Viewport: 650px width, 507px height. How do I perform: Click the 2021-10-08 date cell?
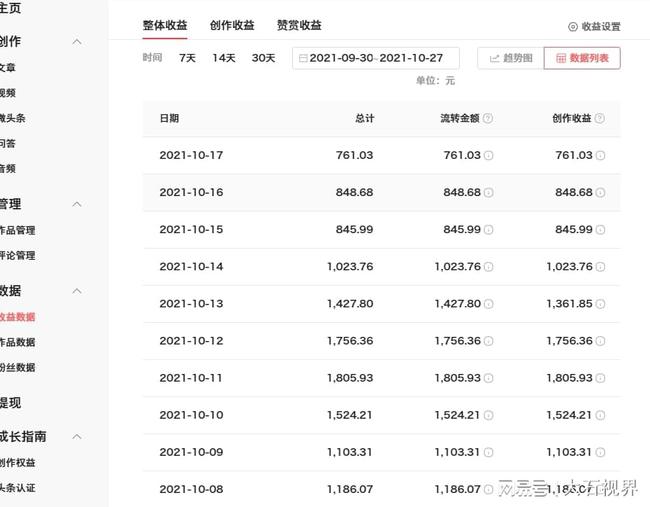(x=192, y=490)
